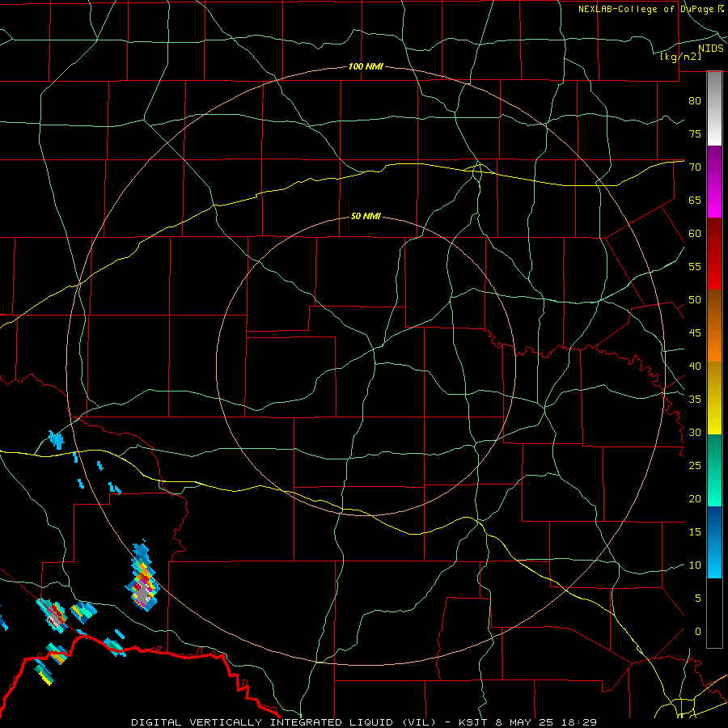Click the 0 value on the scale
The image size is (728, 728).
[x=698, y=632]
